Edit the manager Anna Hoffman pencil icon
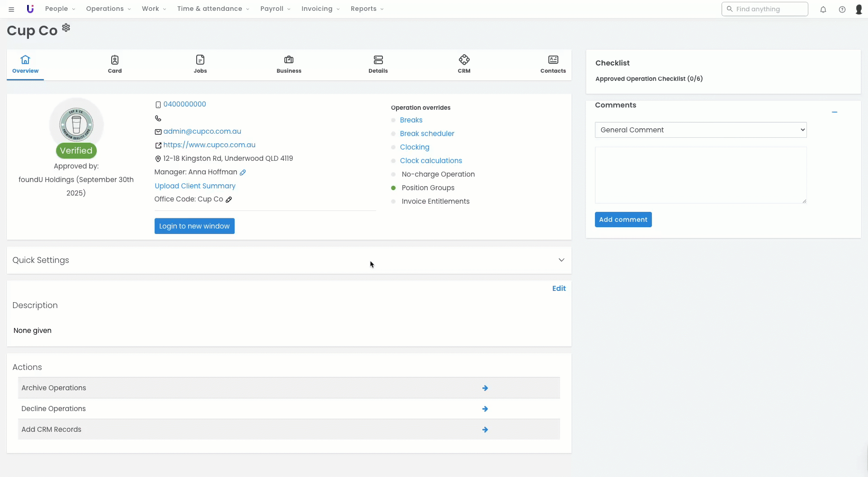This screenshot has height=477, width=868. coord(243,173)
